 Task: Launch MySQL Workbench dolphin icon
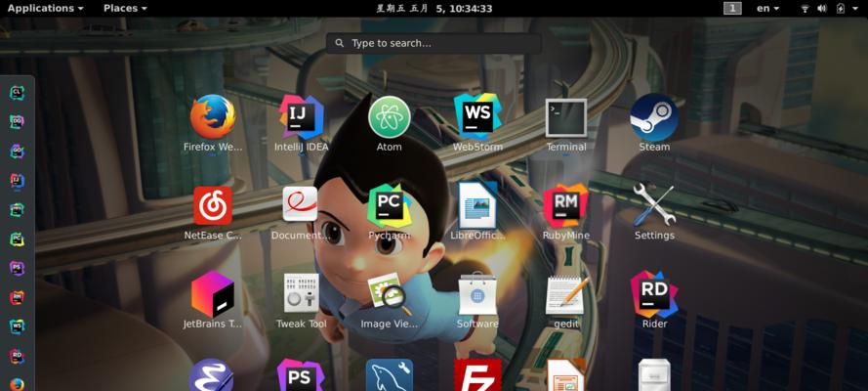pyautogui.click(x=390, y=375)
